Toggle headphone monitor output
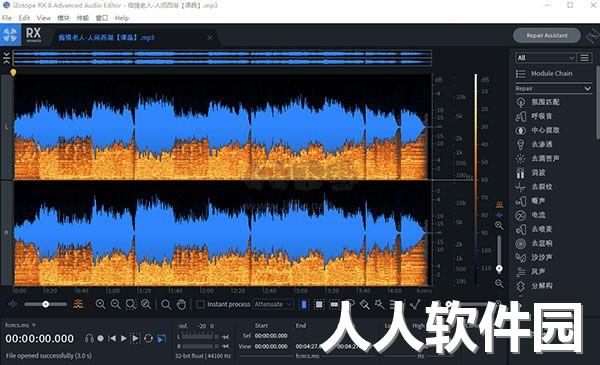 (x=89, y=338)
